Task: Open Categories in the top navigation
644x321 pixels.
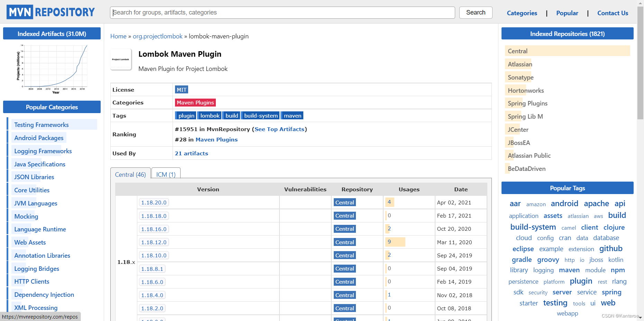Action: 522,13
